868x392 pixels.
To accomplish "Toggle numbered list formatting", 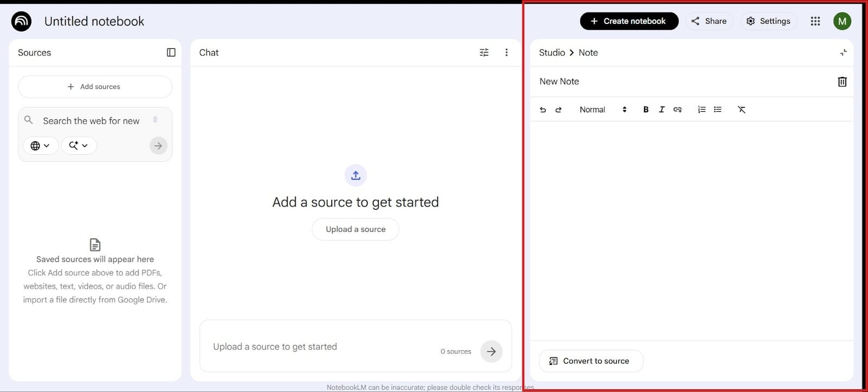I will coord(701,110).
